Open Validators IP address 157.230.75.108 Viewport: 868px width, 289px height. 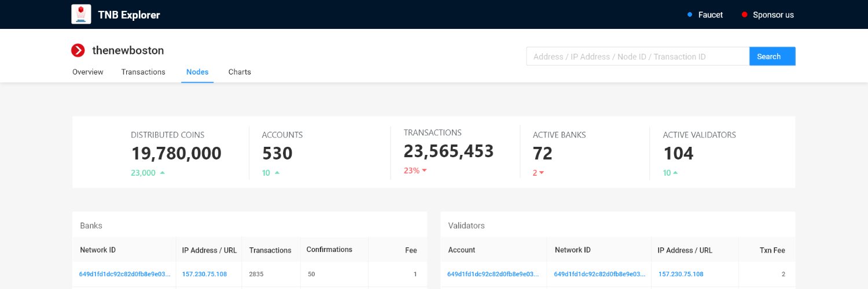pyautogui.click(x=681, y=274)
